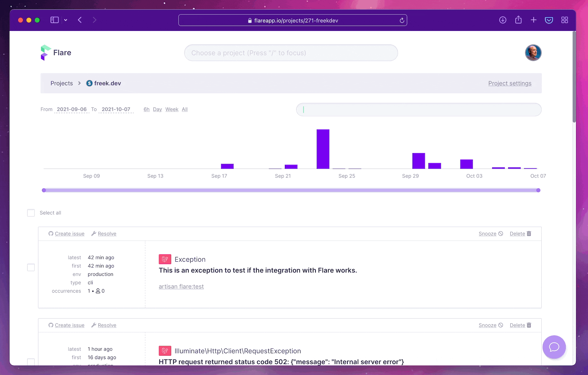Delete the Exception error
The image size is (588, 375).
520,234
